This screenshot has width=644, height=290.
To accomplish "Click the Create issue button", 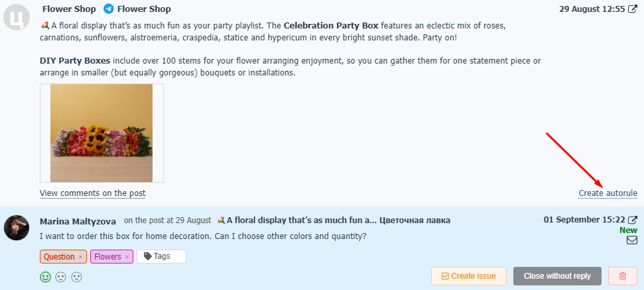I will (x=469, y=276).
